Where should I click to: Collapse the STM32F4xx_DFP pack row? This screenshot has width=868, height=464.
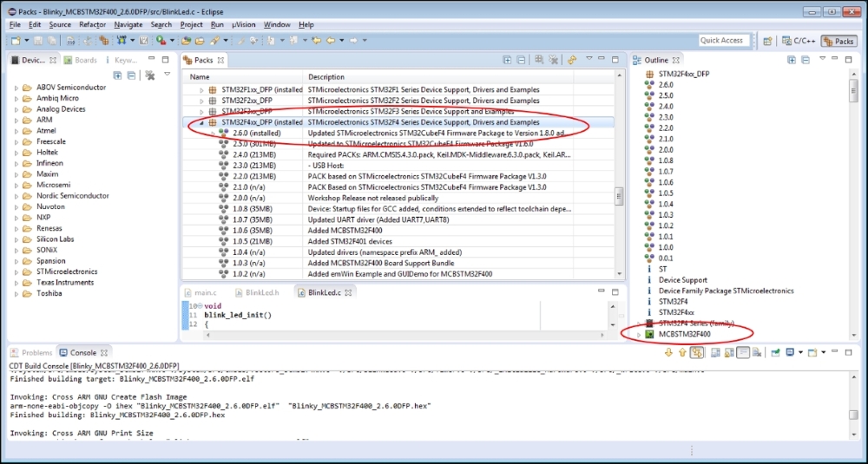pos(202,123)
